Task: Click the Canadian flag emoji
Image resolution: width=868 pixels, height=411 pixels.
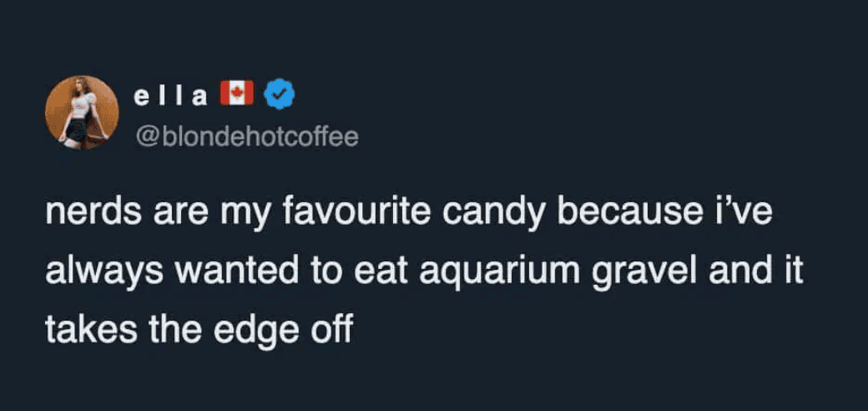Action: [236, 94]
